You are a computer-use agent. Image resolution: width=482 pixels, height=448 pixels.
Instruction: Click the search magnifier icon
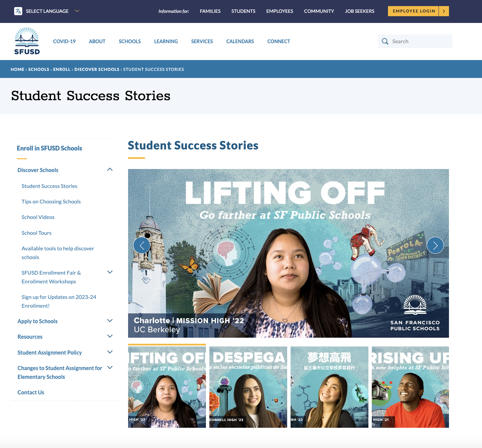[385, 41]
